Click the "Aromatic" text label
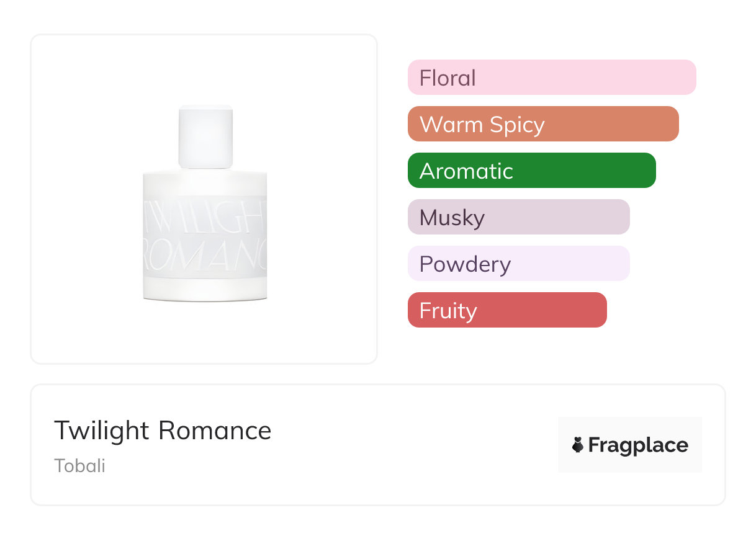Screen dimensions: 756x536 [466, 171]
